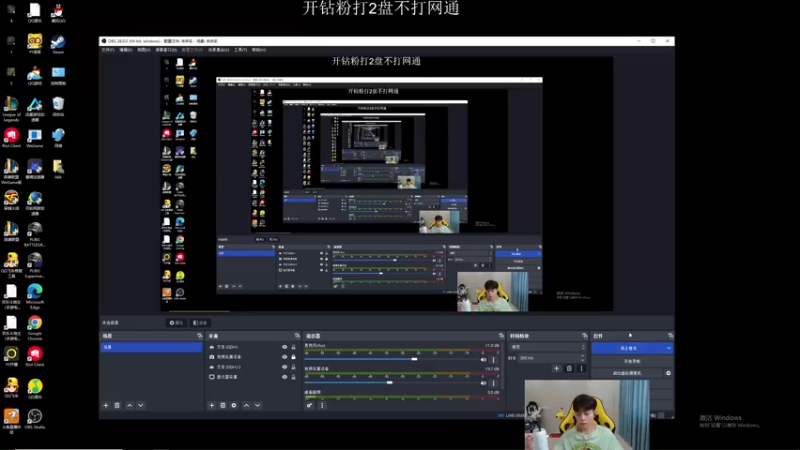Click the 停止推流 stop streaming button

point(628,348)
